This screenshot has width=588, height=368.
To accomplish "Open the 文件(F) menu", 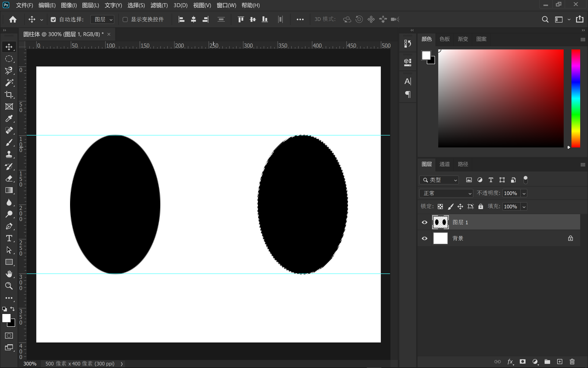I will point(24,5).
